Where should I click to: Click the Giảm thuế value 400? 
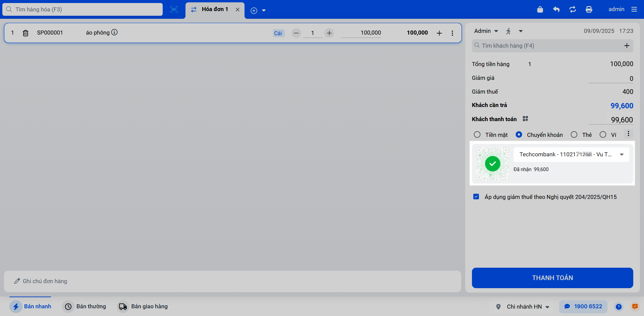point(628,92)
